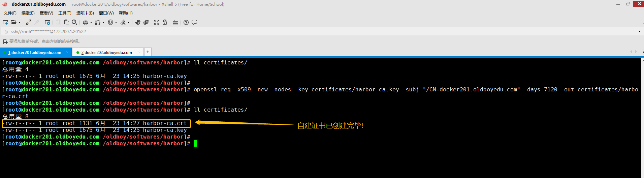Open the Help question mark icon
Viewport: 644px width, 178px height.
[186, 22]
